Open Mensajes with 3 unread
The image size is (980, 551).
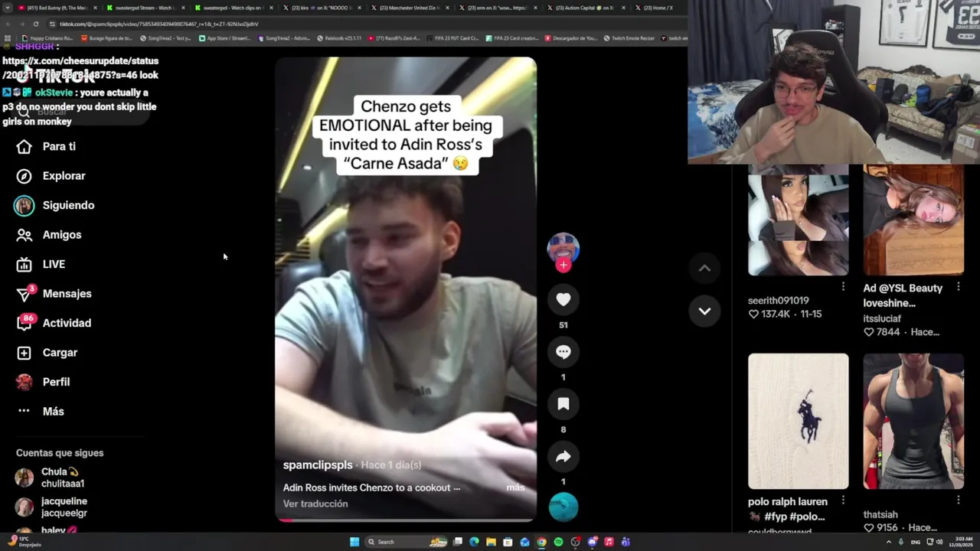point(54,293)
